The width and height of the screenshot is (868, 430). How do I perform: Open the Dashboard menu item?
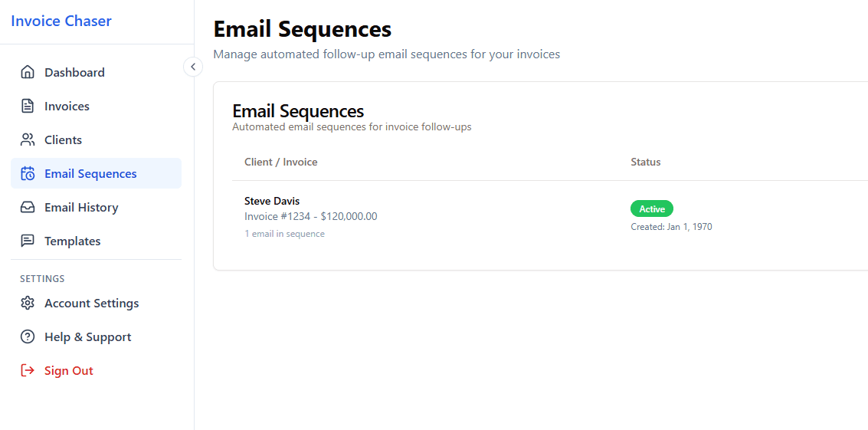74,73
